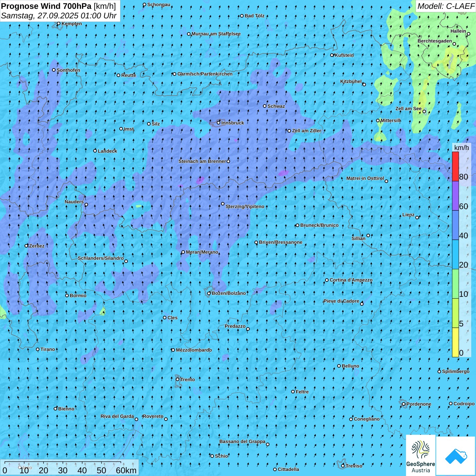Click the "Steinach am Brenner" label
This screenshot has height=476, width=476.
[x=202, y=161]
